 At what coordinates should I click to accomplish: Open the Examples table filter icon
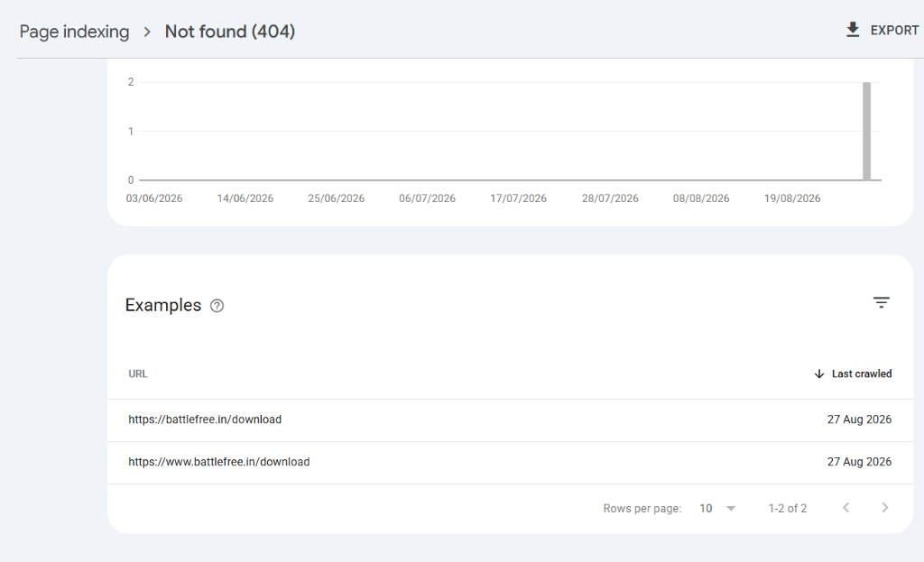click(881, 303)
